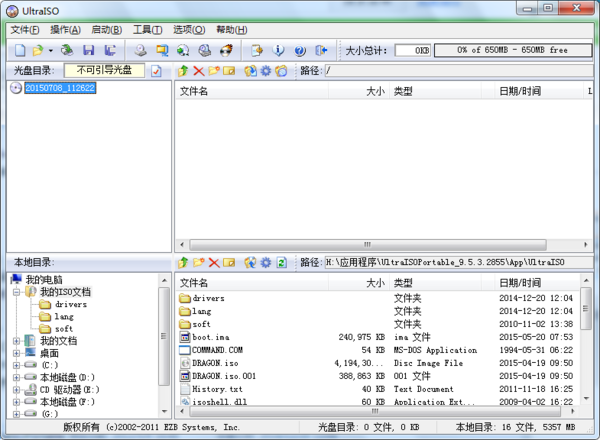This screenshot has width=600, height=440.
Task: Click the globe add icon in local toolbar
Action: (x=250, y=262)
